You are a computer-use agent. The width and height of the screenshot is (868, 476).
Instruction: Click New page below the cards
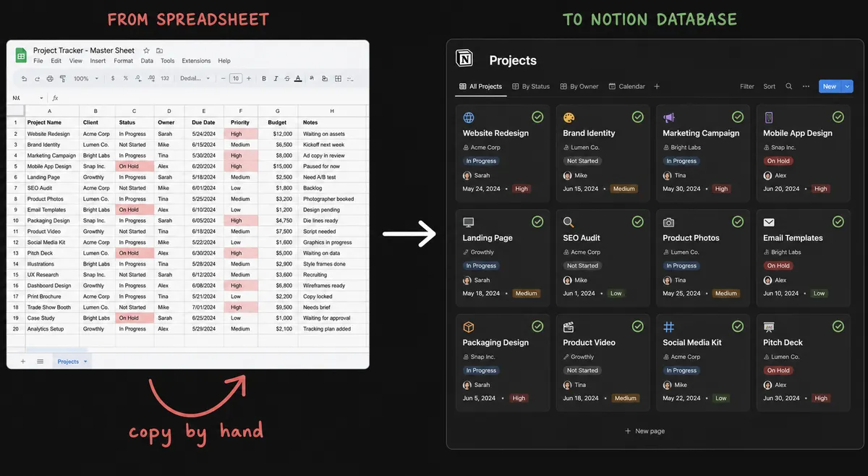pyautogui.click(x=644, y=431)
